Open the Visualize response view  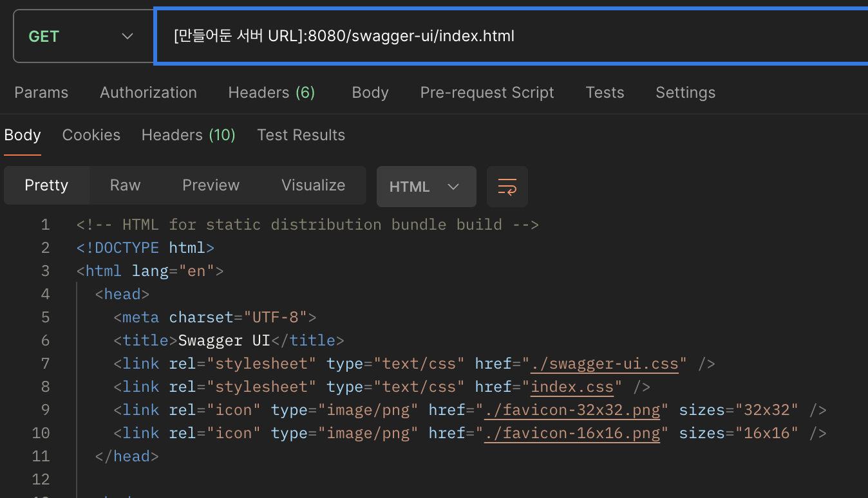pos(313,185)
